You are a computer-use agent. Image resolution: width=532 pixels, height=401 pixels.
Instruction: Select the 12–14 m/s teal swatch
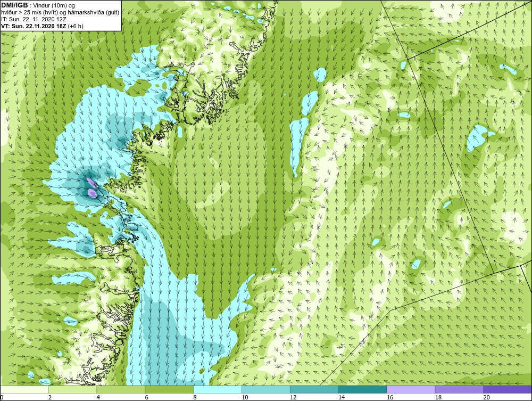click(x=314, y=389)
